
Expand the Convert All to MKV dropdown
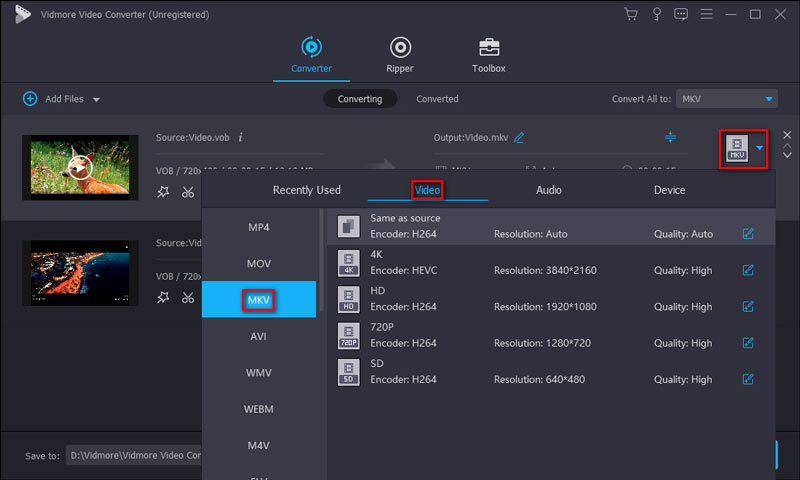[768, 99]
